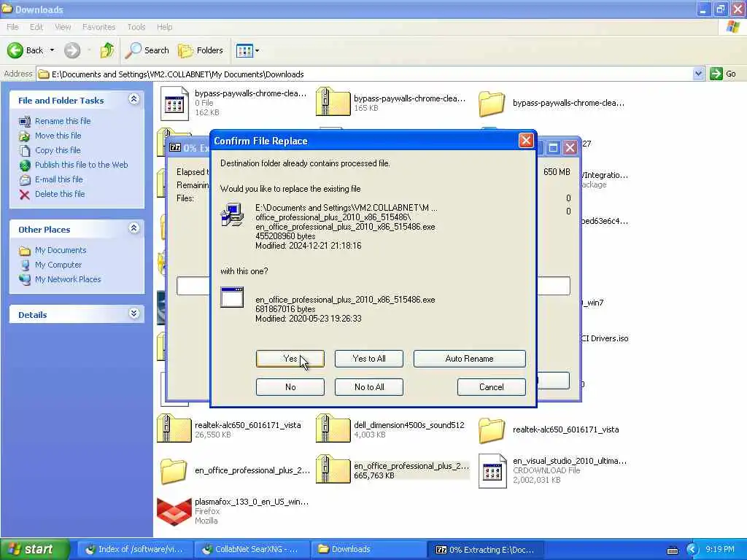
Task: Select bypass-paywalls 165 KB zip archive icon
Action: [333, 101]
